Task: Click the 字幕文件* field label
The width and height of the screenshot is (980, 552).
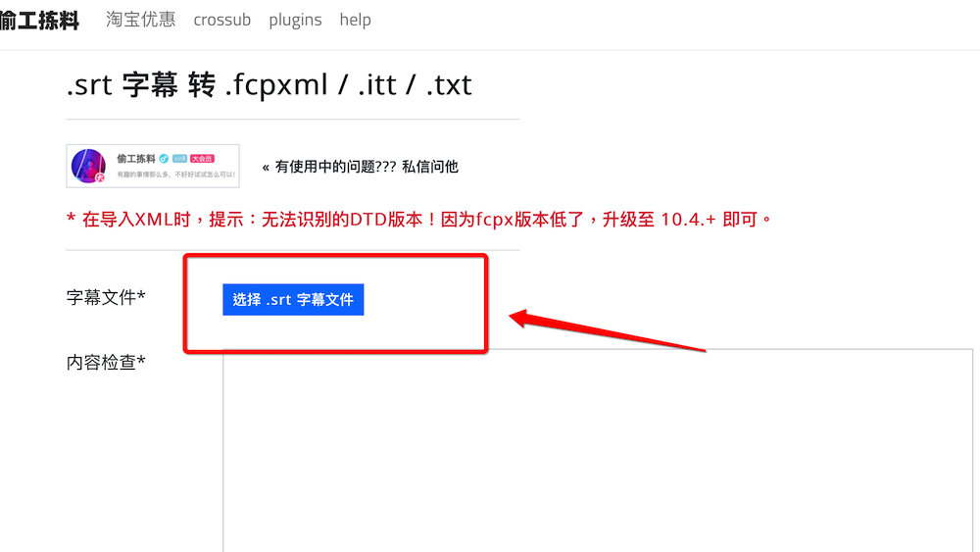Action: pyautogui.click(x=106, y=297)
